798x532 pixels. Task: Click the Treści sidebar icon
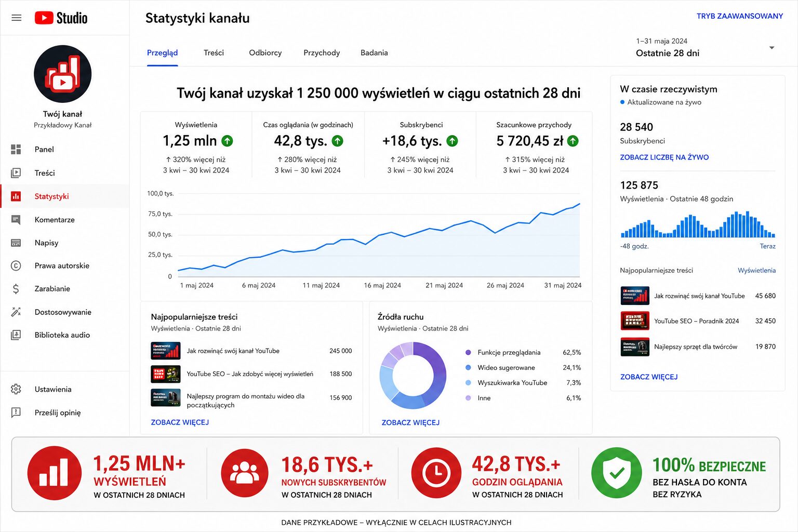16,172
